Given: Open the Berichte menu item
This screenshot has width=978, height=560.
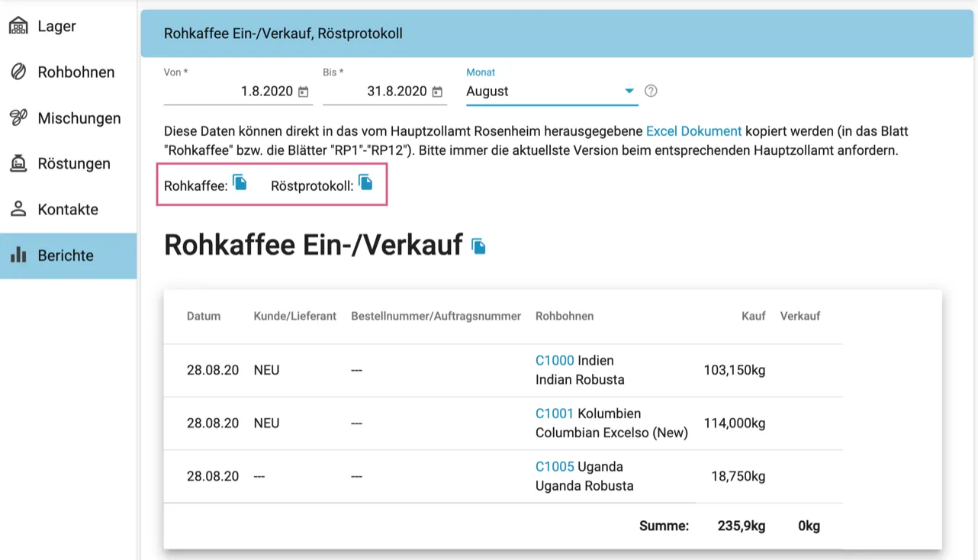Looking at the screenshot, I should point(66,256).
